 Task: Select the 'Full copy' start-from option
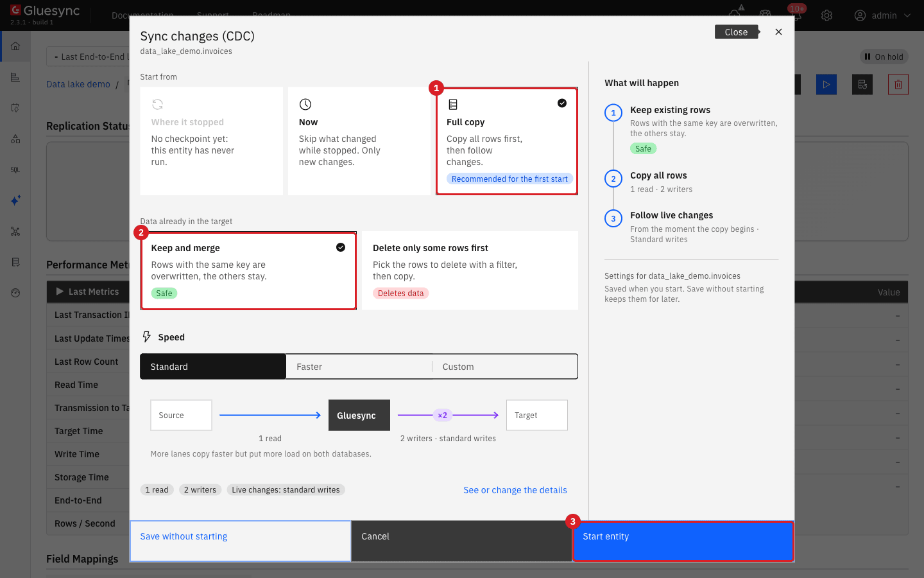coord(507,141)
